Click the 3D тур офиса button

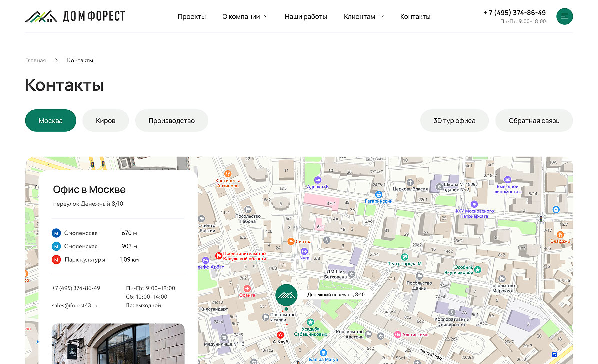pyautogui.click(x=454, y=121)
